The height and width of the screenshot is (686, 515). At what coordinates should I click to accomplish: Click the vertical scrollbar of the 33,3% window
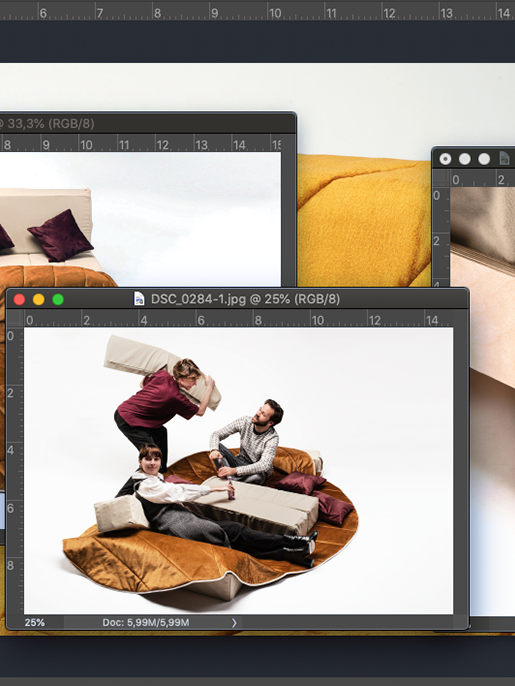point(288,219)
